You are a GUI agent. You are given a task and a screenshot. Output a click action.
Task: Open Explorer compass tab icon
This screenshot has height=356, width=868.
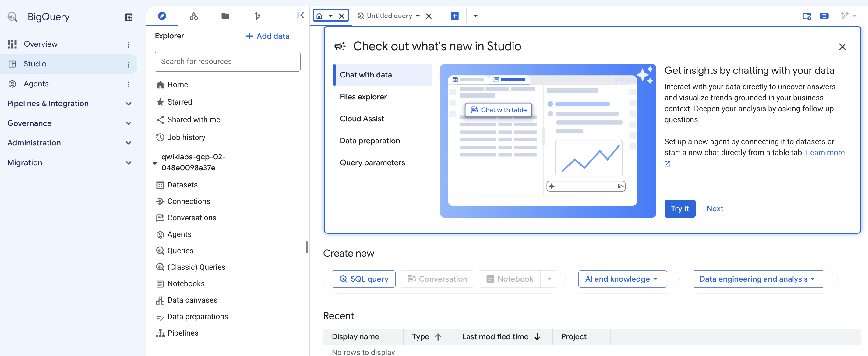point(162,16)
